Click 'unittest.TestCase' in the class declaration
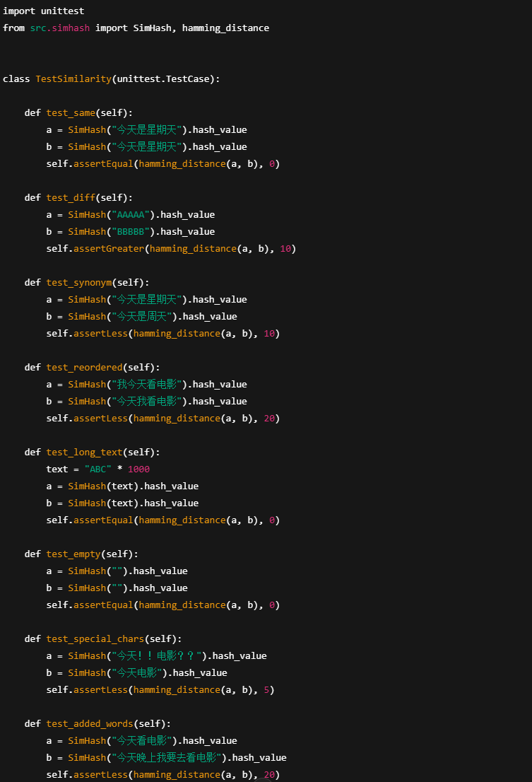 click(x=163, y=78)
